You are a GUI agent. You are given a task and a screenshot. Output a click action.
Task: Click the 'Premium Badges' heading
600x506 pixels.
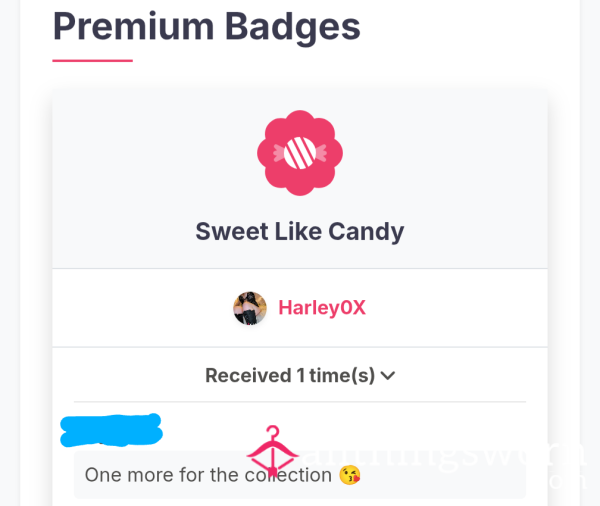point(207,27)
